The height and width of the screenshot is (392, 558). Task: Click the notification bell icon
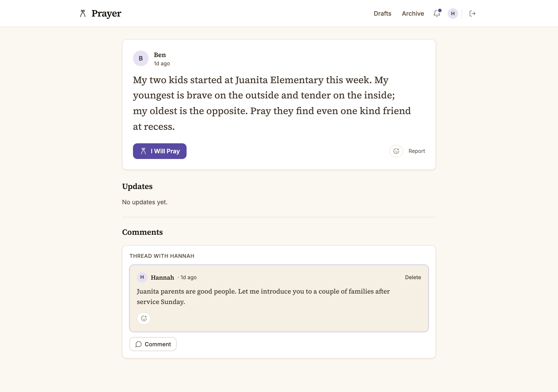tap(437, 14)
